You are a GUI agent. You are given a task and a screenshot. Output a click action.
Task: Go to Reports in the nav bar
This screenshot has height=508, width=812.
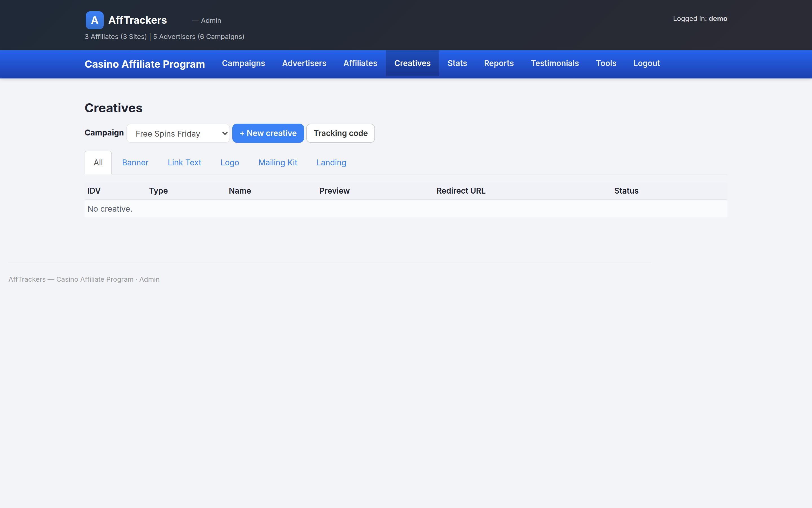click(498, 63)
